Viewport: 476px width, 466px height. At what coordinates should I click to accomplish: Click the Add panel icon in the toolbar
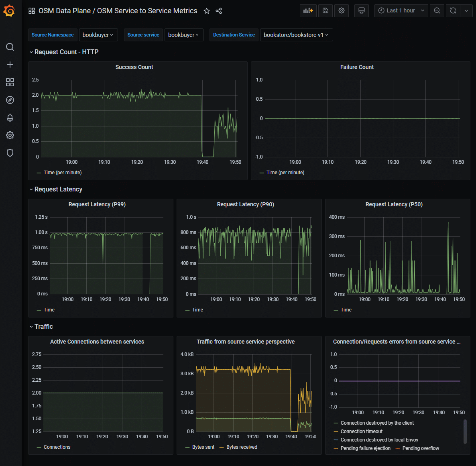coord(308,10)
